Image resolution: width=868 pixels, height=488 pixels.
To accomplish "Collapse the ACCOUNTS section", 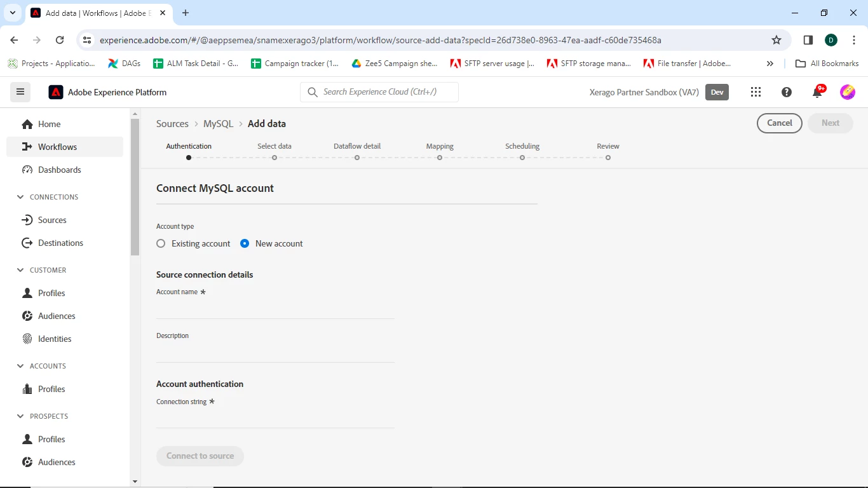I will [x=20, y=366].
